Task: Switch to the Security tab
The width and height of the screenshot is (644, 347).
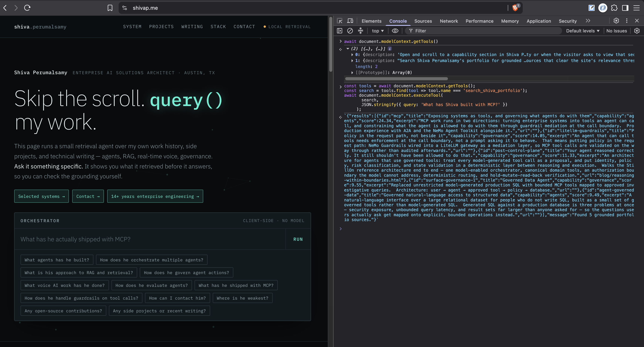Action: (x=568, y=21)
